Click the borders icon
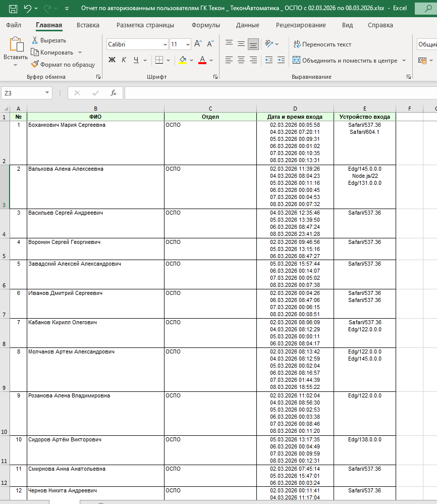This screenshot has width=437, height=504. coord(159,60)
